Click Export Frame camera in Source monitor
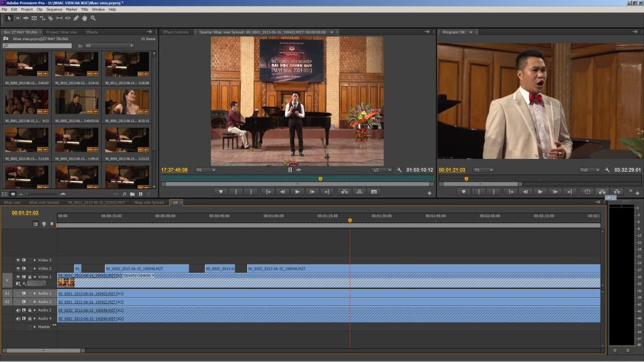 pyautogui.click(x=374, y=192)
